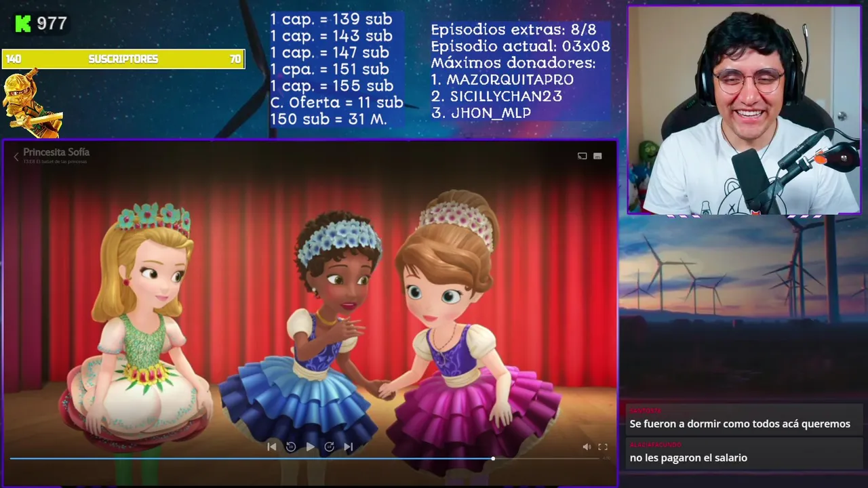The image size is (868, 488).
Task: Click the yellow SUSCRIPTORES goal bar
Action: click(x=123, y=59)
